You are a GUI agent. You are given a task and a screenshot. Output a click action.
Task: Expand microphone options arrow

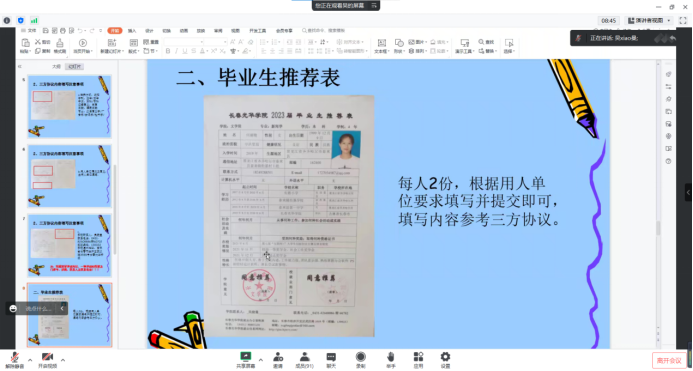(x=30, y=360)
